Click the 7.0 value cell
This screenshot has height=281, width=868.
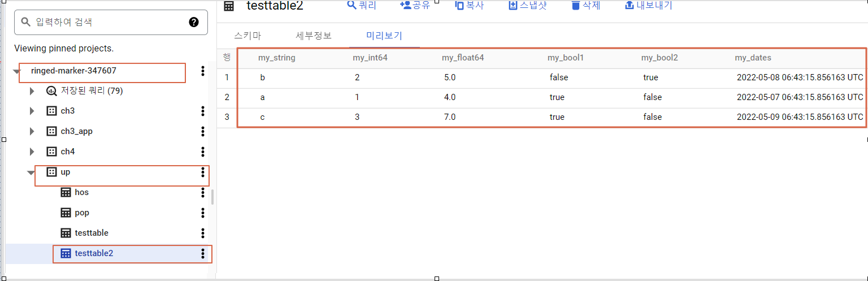pyautogui.click(x=450, y=117)
